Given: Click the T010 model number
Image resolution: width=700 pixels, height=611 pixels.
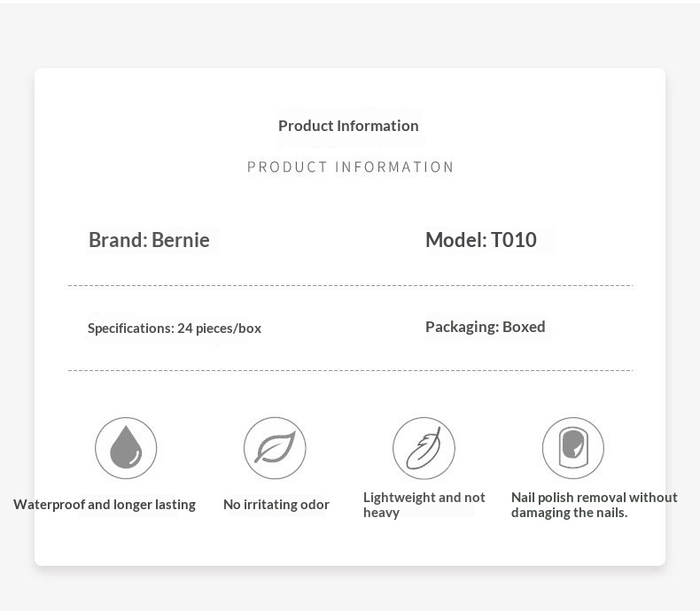Looking at the screenshot, I should coord(513,240).
